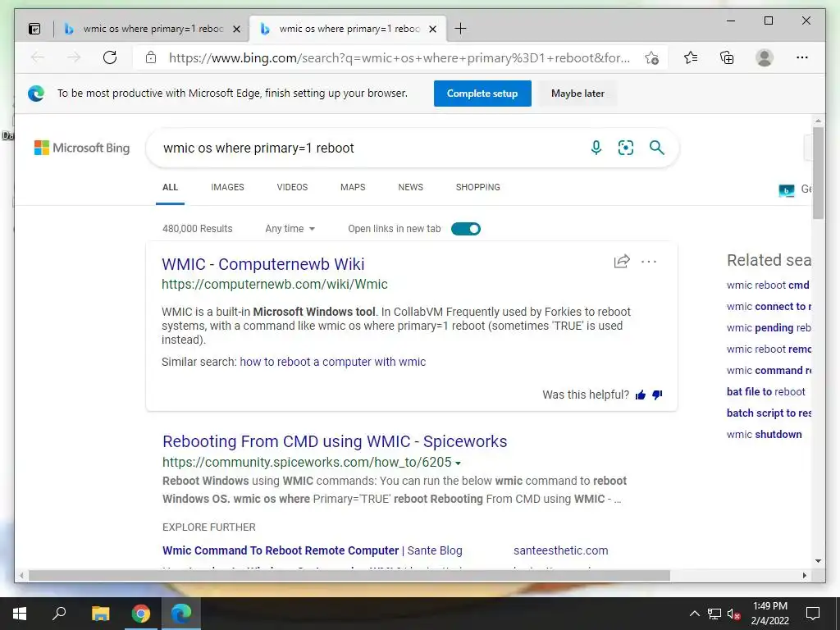
Task: Click the browser address bar URL
Action: 399,58
